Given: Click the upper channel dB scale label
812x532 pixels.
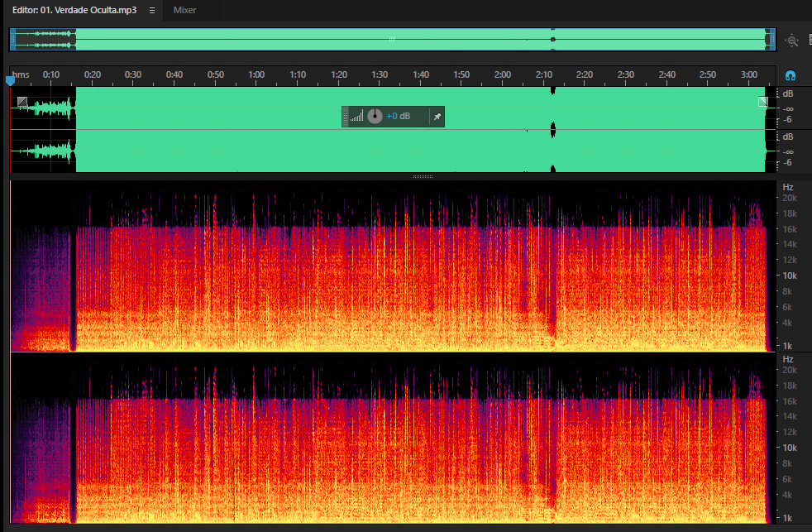Looking at the screenshot, I should (x=788, y=93).
